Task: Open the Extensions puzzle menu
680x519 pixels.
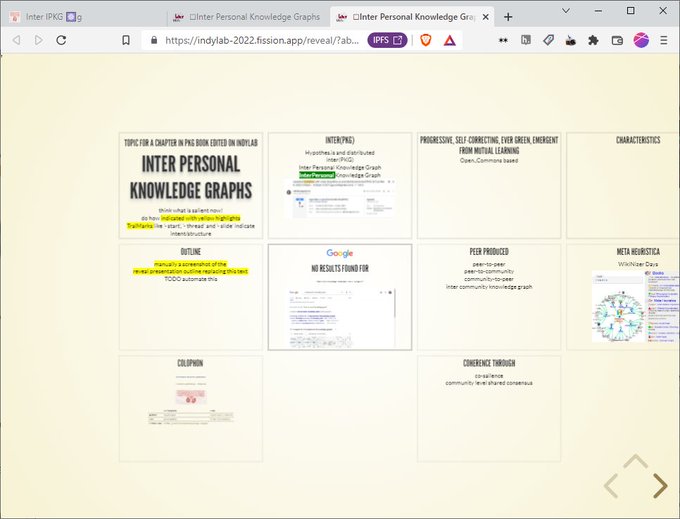Action: point(593,40)
